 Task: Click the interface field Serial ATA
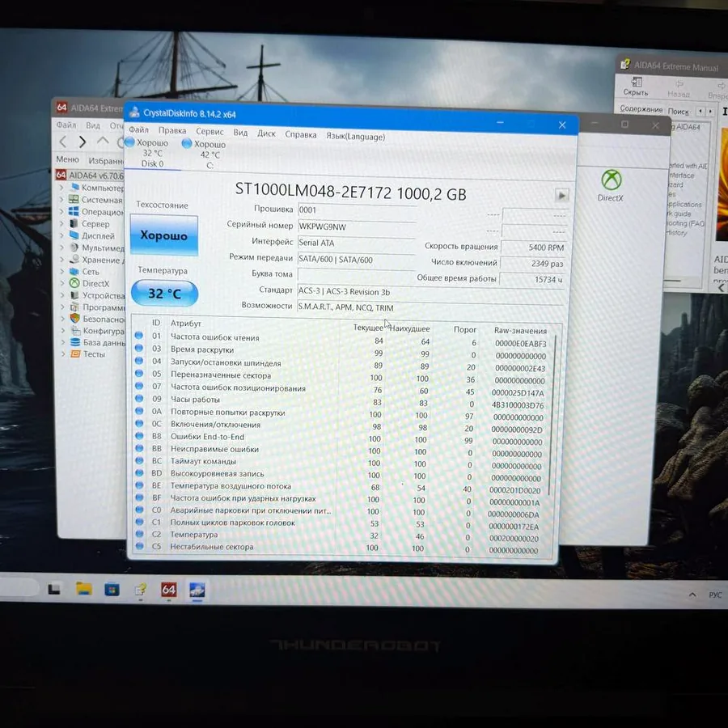356,243
